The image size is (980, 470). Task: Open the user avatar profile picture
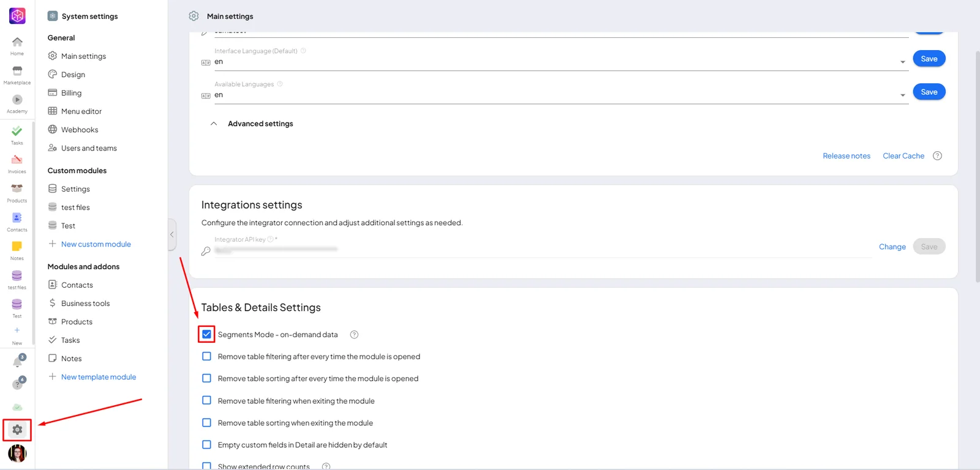pos(17,453)
